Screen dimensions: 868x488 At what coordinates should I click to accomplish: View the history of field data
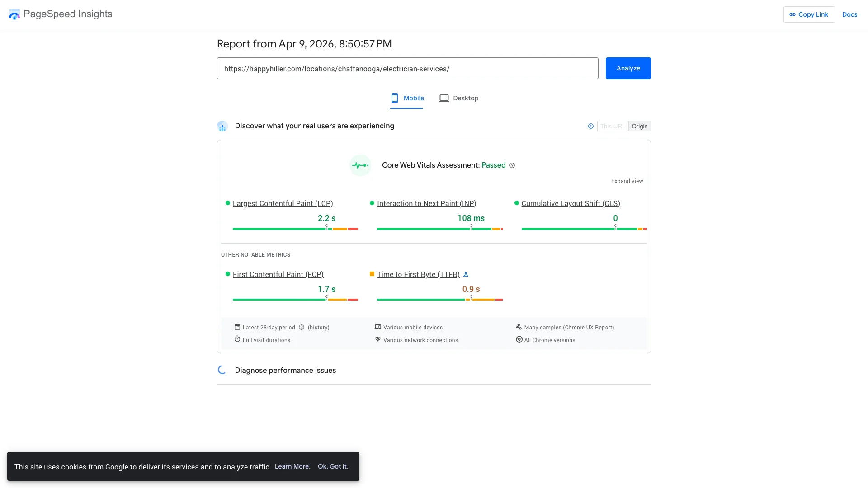tap(318, 327)
